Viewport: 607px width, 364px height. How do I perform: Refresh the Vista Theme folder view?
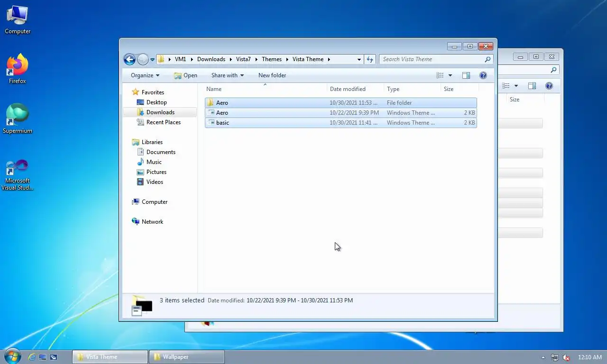(x=370, y=59)
